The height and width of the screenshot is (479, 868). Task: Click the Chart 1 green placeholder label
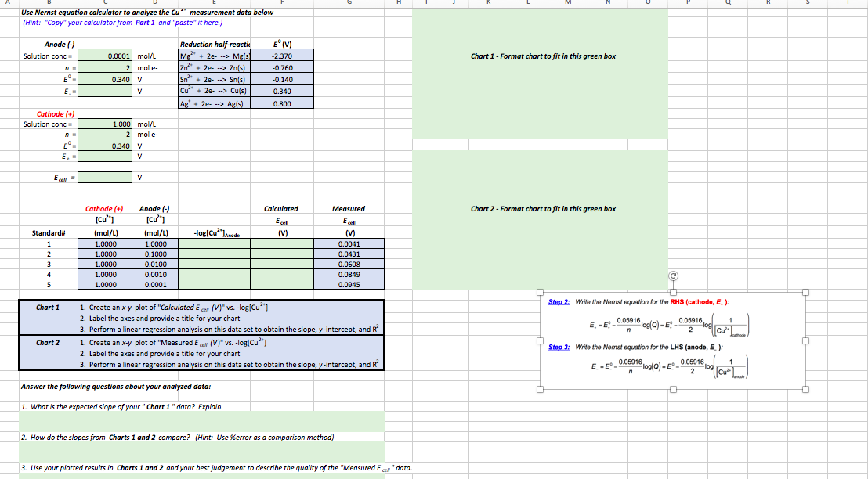pyautogui.click(x=543, y=56)
